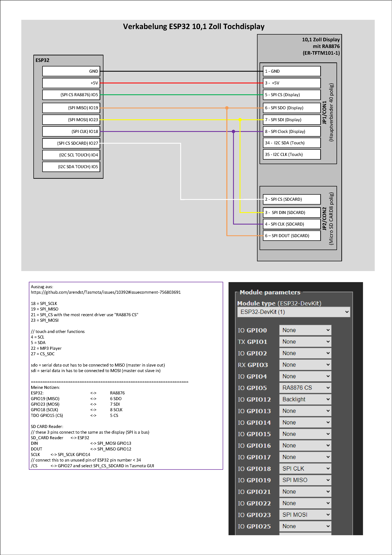Click note line 'TDO GPIO15 (CS)'
The width and height of the screenshot is (392, 555).
coord(47,416)
